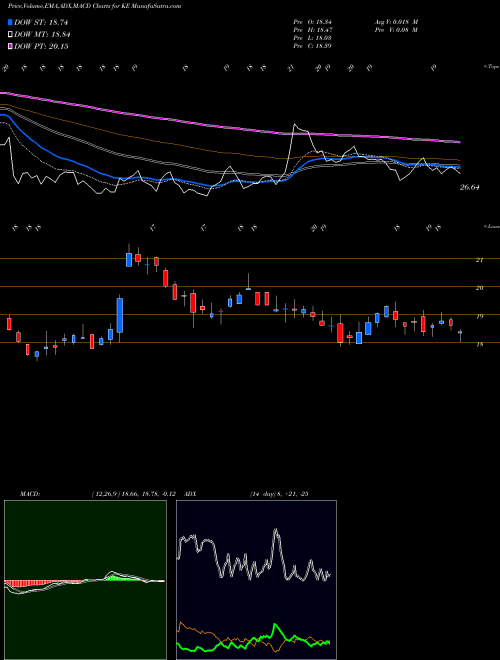Click the 19 price axis label
The width and height of the screenshot is (500, 660).
click(479, 316)
